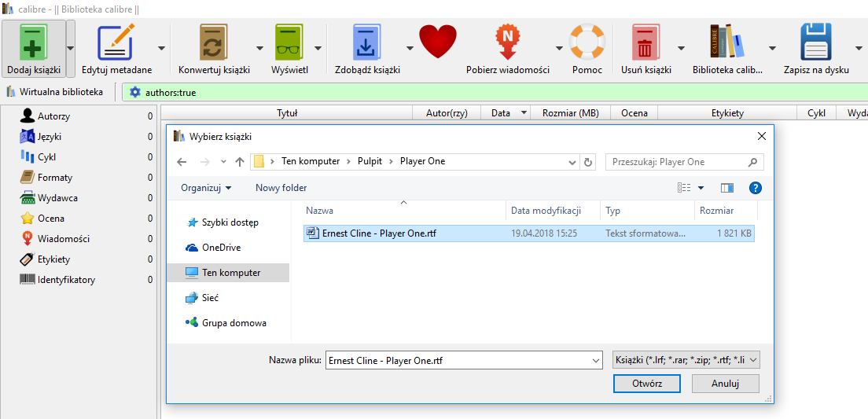Expand Edytuj metadane dropdown arrow
The height and width of the screenshot is (419, 868).
click(161, 49)
